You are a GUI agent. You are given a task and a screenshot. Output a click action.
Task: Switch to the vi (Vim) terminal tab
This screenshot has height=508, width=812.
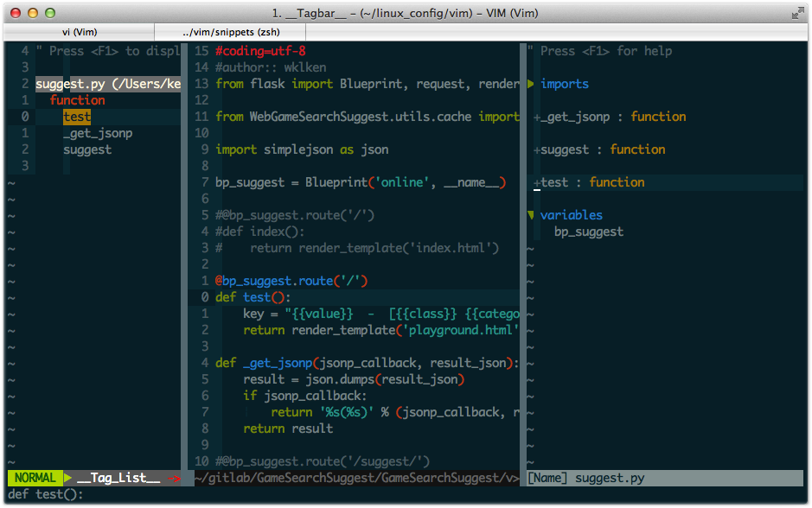coord(80,32)
